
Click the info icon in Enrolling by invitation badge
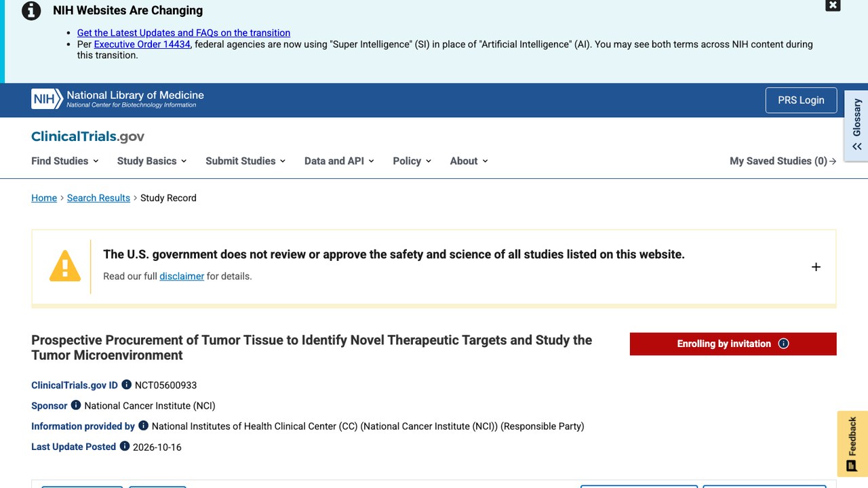point(783,344)
